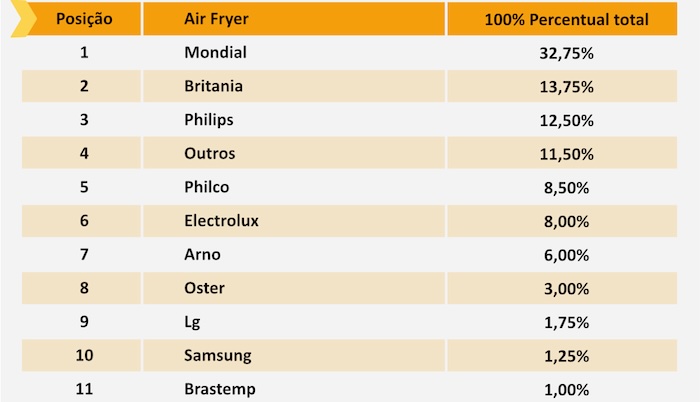Viewport: 700px width, 402px height.
Task: Select the Philips brand entry
Action: pos(208,120)
